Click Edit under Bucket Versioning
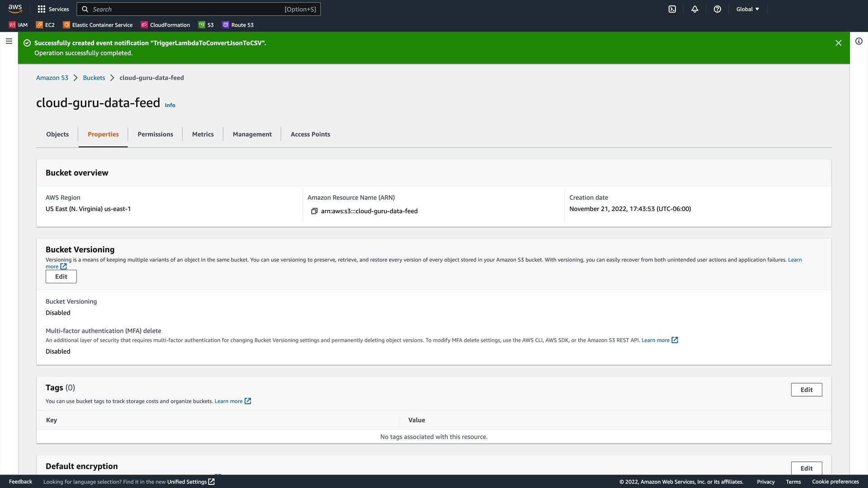Image resolution: width=868 pixels, height=488 pixels. tap(61, 277)
